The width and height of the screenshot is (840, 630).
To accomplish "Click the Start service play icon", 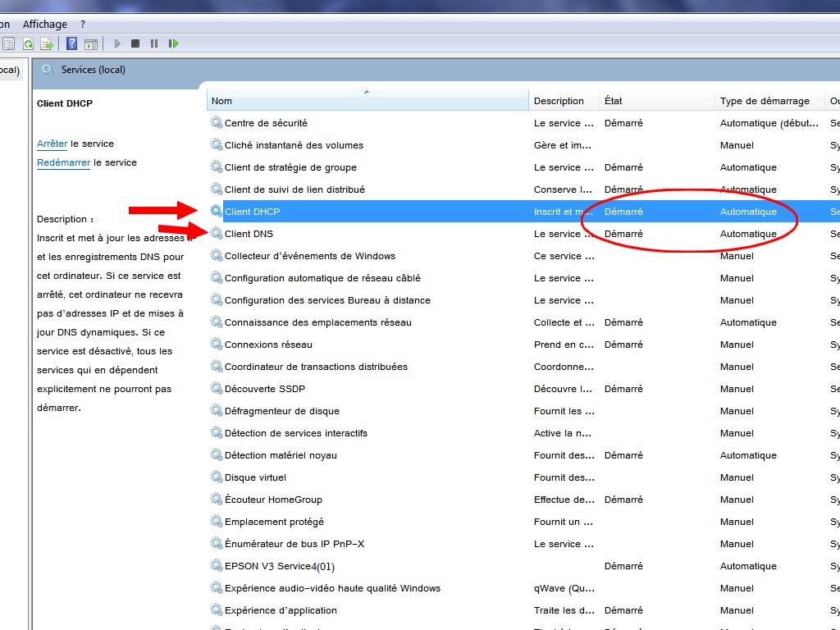I will [x=117, y=43].
